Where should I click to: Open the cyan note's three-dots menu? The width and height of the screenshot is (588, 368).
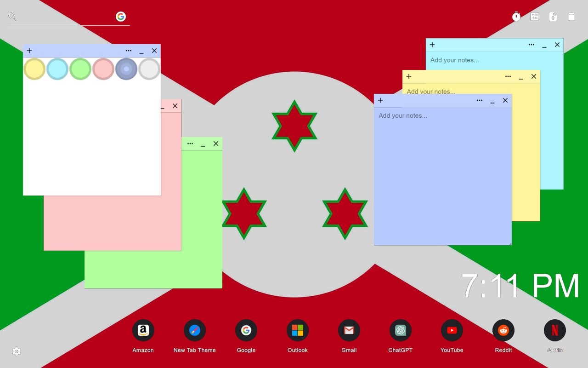531,45
